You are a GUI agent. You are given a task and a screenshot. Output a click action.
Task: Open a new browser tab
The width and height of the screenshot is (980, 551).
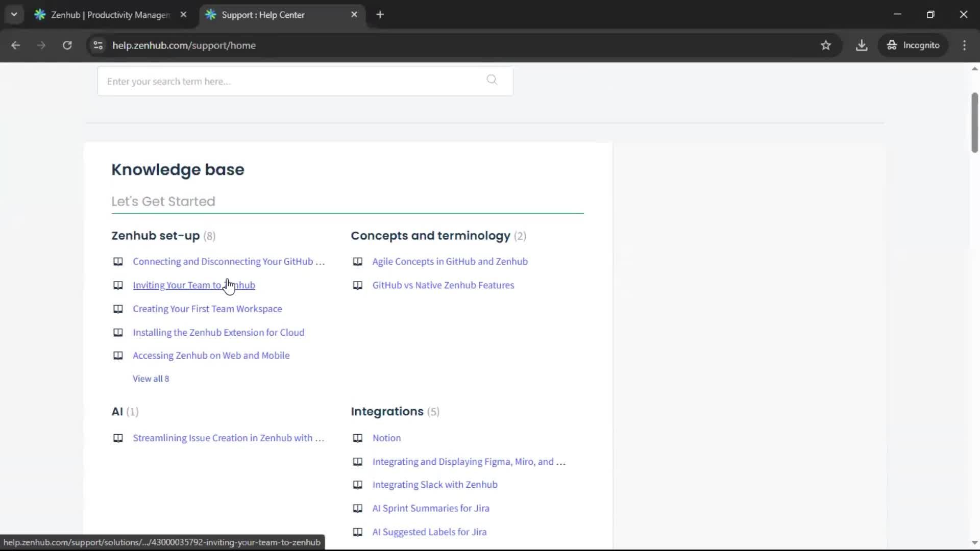tap(380, 14)
